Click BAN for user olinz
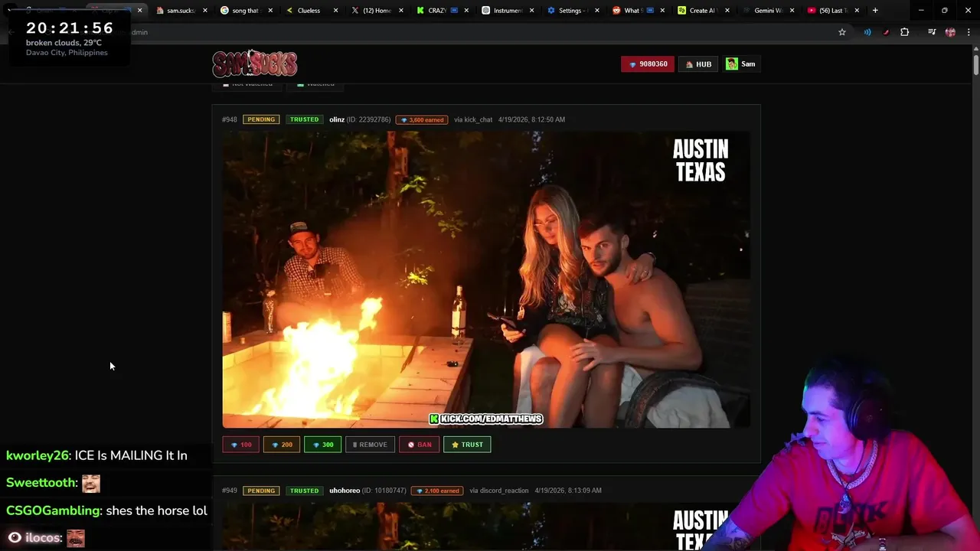The height and width of the screenshot is (551, 980). [x=420, y=445]
